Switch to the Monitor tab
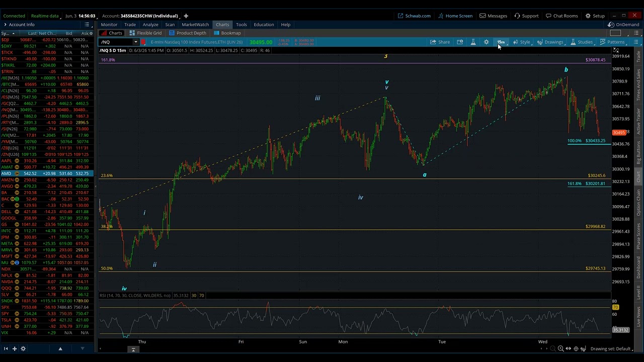 pyautogui.click(x=109, y=25)
